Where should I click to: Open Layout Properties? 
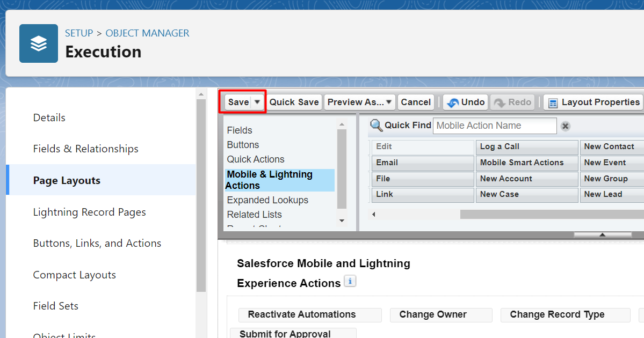594,102
